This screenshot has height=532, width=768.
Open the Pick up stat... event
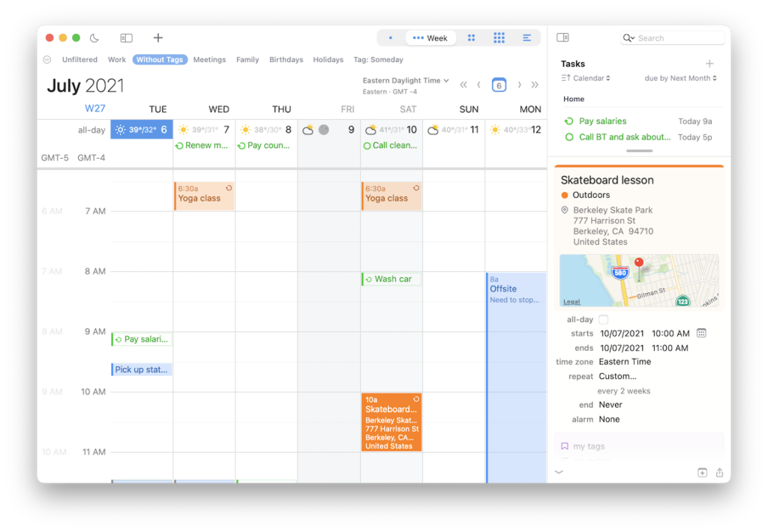(142, 369)
